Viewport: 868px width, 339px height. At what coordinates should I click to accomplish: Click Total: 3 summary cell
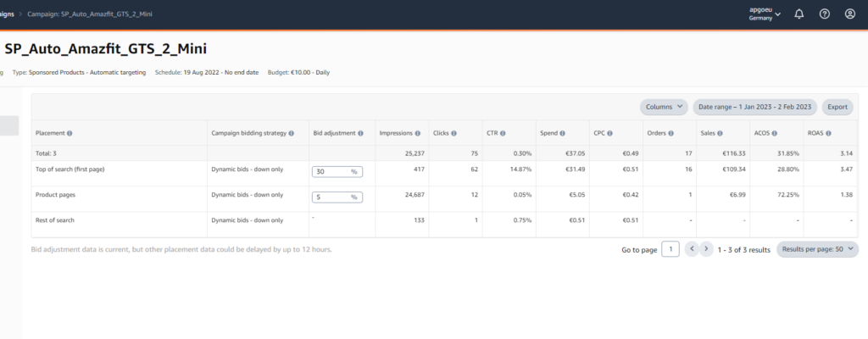pyautogui.click(x=46, y=153)
